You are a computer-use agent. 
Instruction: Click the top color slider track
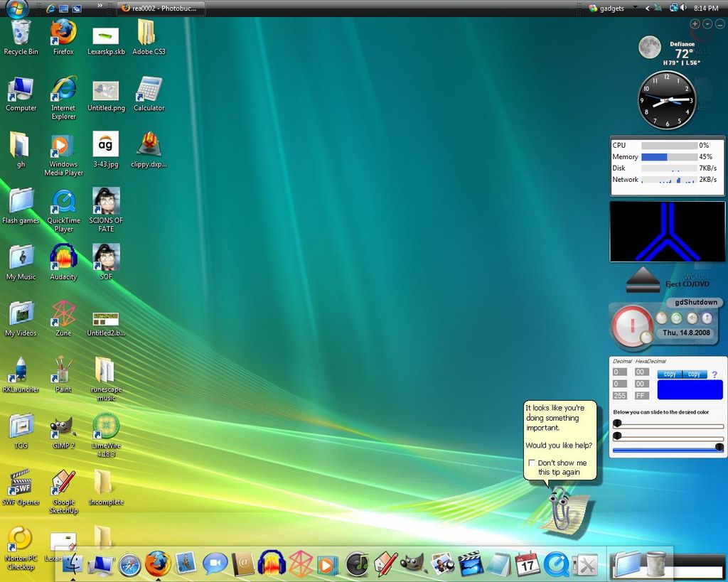click(668, 426)
